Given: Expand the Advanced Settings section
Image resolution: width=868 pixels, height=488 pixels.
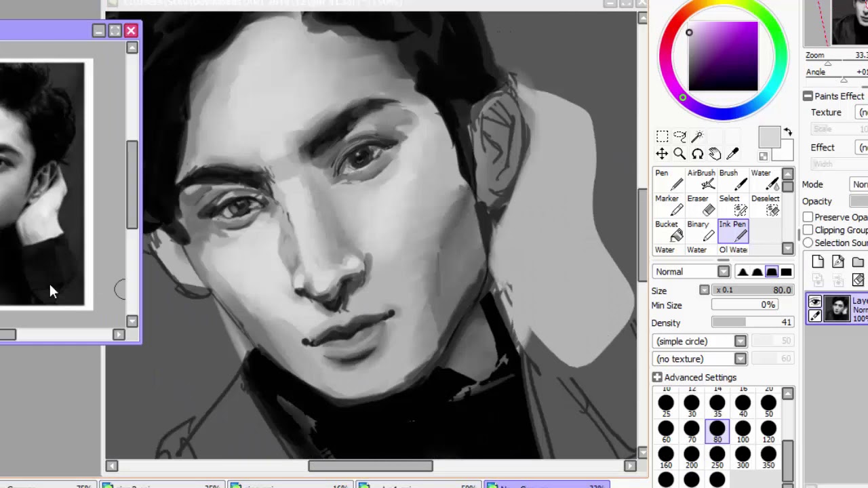Looking at the screenshot, I should coord(657,378).
